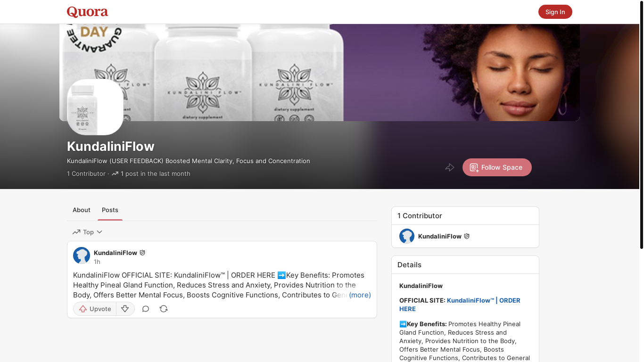Reshare the post with circular arrows icon
The width and height of the screenshot is (644, 362).
pos(164,309)
